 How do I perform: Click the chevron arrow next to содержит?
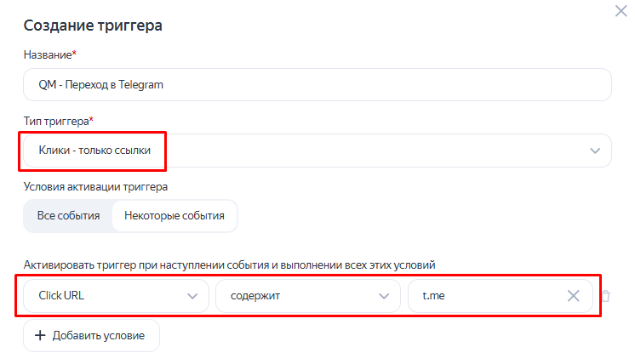pyautogui.click(x=384, y=296)
